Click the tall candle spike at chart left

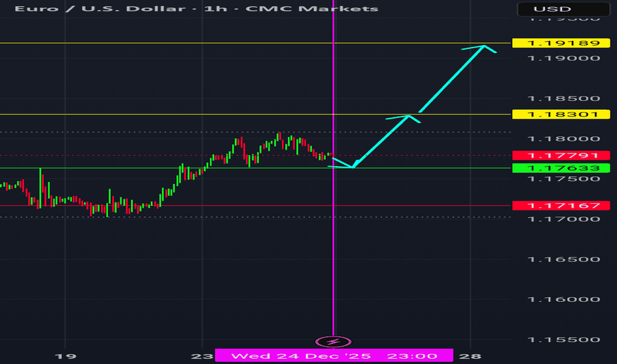(x=40, y=185)
